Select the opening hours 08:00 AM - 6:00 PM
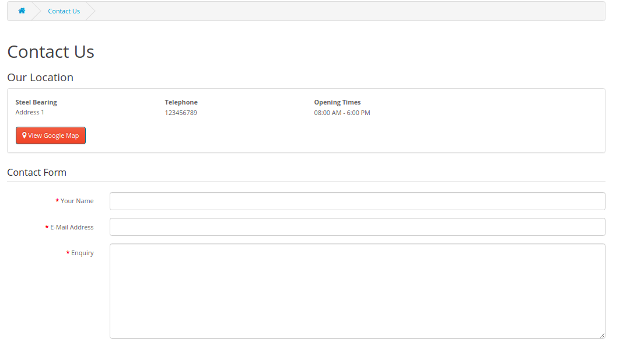The height and width of the screenshot is (348, 644). tap(342, 113)
